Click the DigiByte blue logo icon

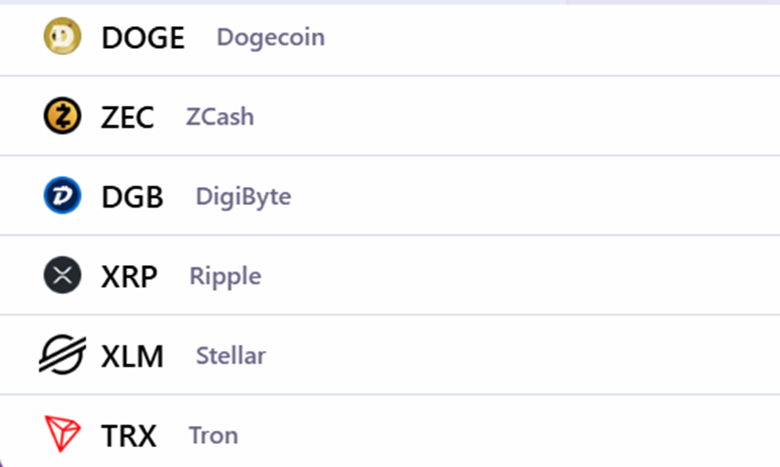click(62, 195)
